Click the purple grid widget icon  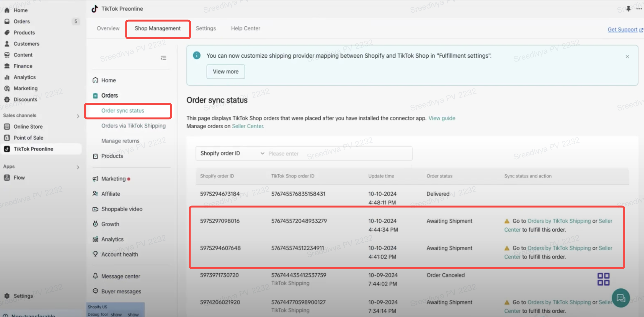(x=603, y=279)
